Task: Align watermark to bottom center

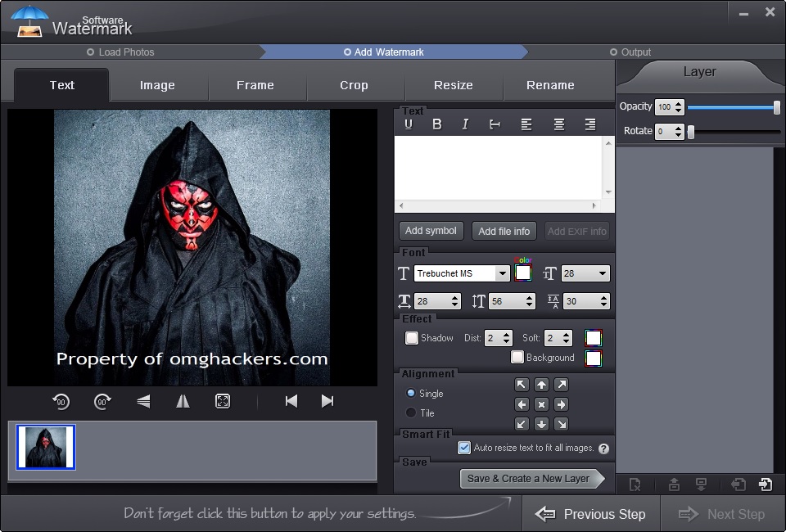Action: [541, 424]
